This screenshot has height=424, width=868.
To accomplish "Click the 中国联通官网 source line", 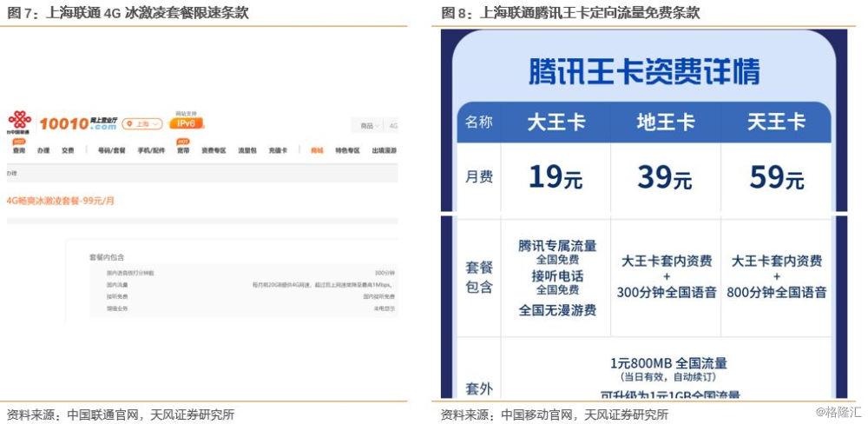I will coord(121,414).
